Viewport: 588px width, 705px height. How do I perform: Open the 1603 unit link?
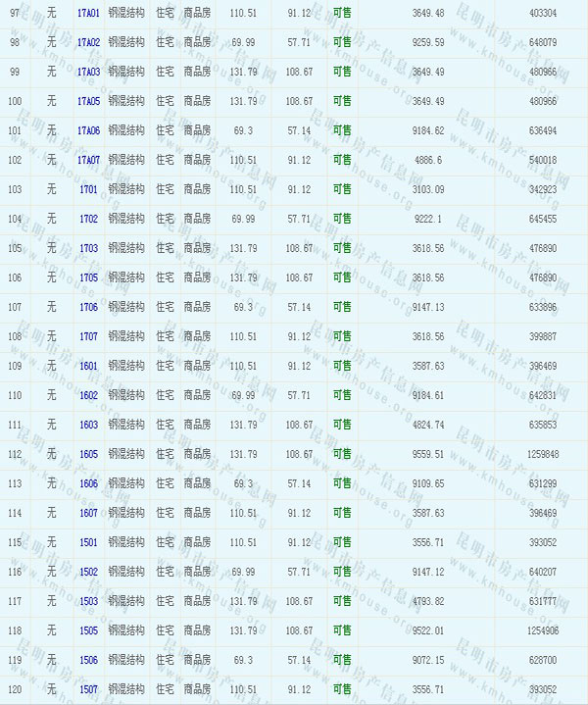tap(88, 426)
